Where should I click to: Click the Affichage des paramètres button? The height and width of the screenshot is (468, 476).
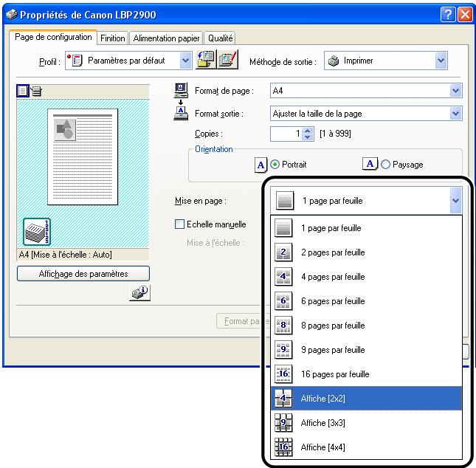[83, 274]
